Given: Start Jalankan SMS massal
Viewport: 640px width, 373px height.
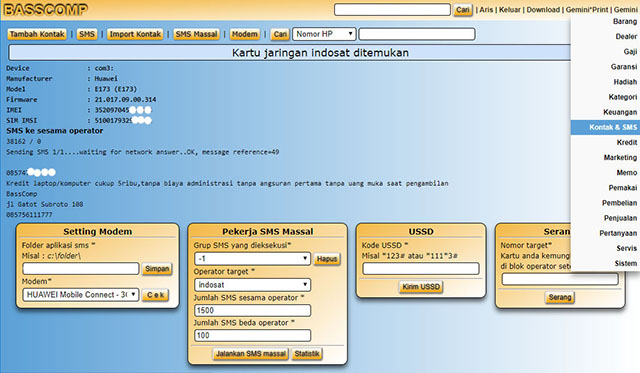Looking at the screenshot, I should [x=251, y=354].
